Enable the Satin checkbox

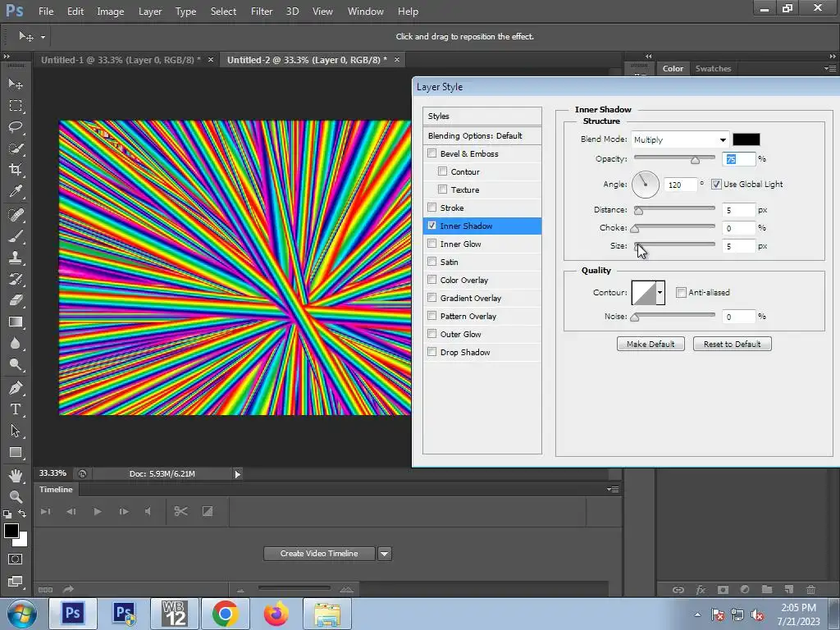(x=431, y=262)
